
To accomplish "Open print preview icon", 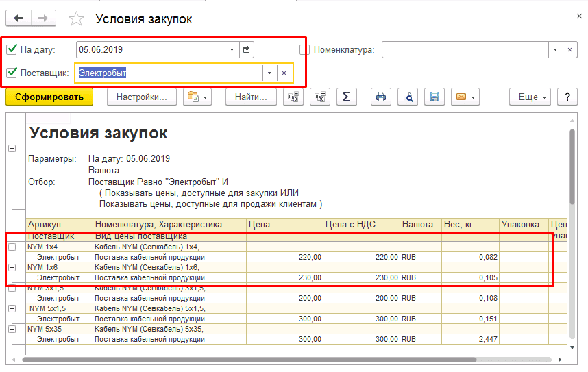I will [x=408, y=97].
